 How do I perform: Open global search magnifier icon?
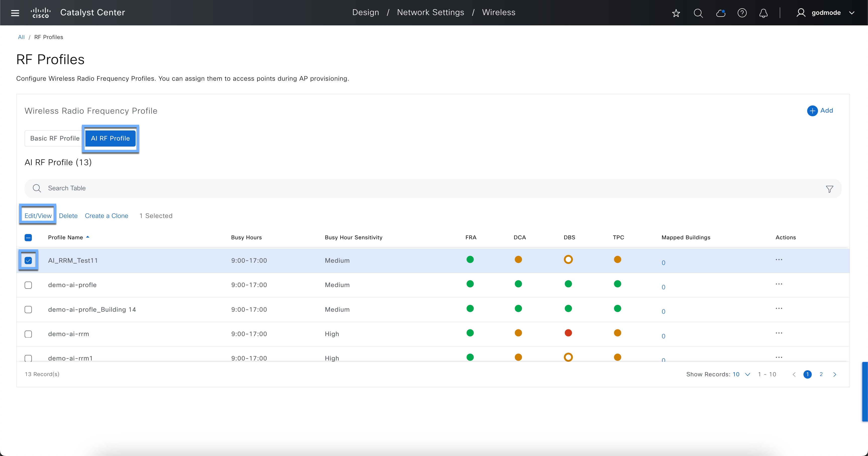[698, 13]
